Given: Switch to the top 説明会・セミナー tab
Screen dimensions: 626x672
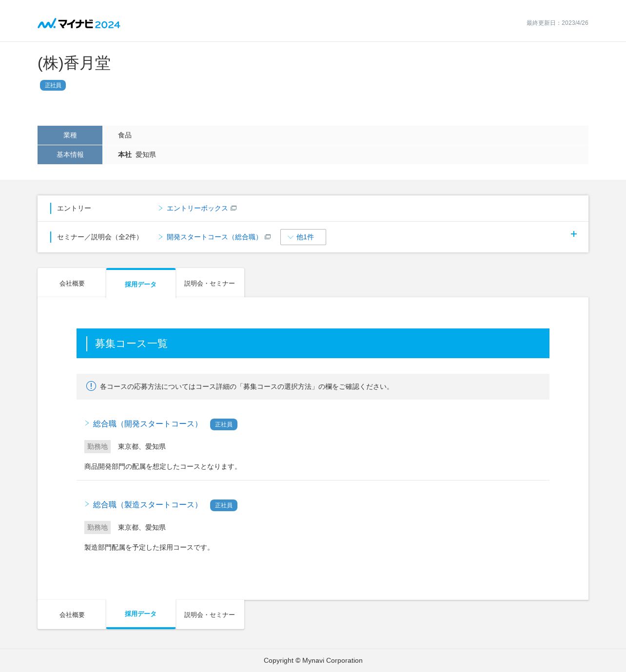Looking at the screenshot, I should point(210,283).
